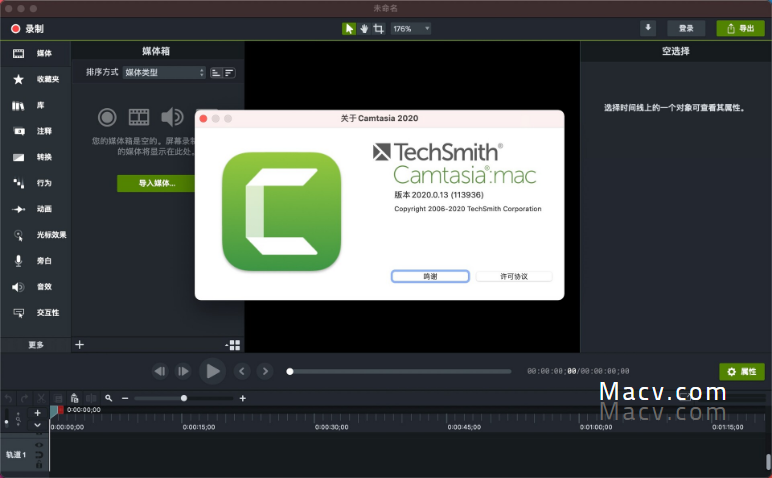Click the add track plus button
772x478 pixels.
(x=37, y=413)
